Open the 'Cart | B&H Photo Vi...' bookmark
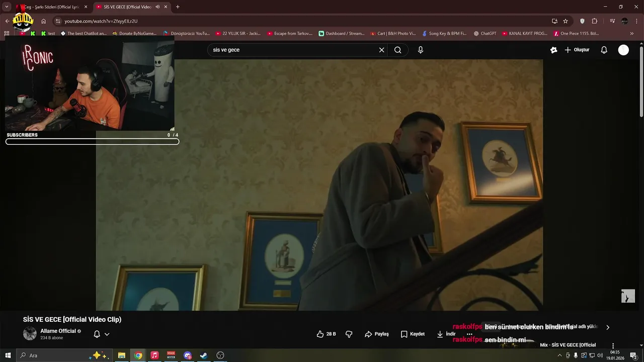 393,34
